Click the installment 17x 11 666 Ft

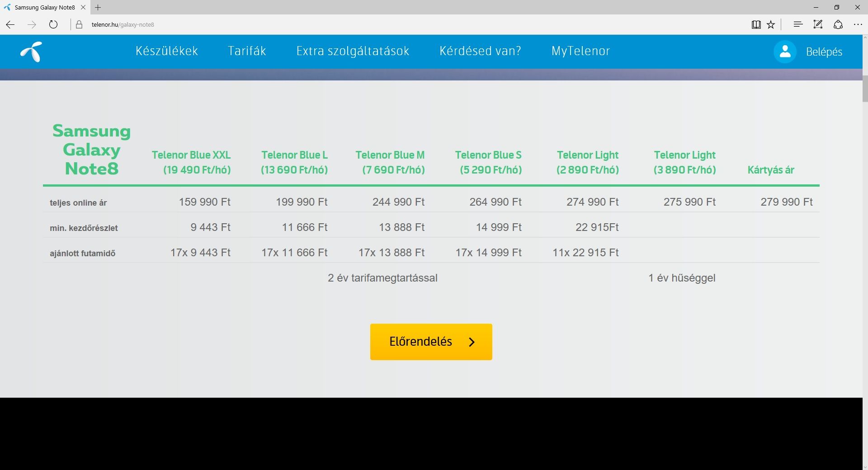[x=294, y=253]
